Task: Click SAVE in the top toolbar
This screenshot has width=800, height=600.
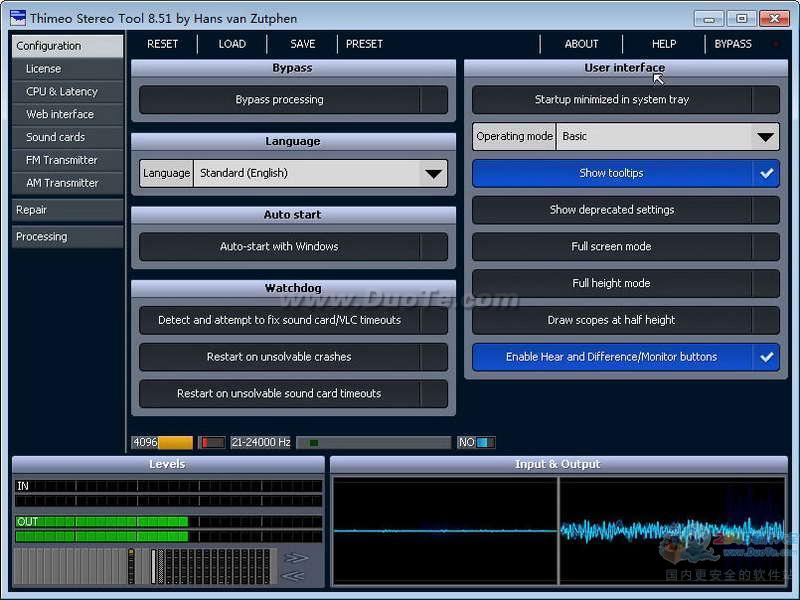Action: [303, 44]
